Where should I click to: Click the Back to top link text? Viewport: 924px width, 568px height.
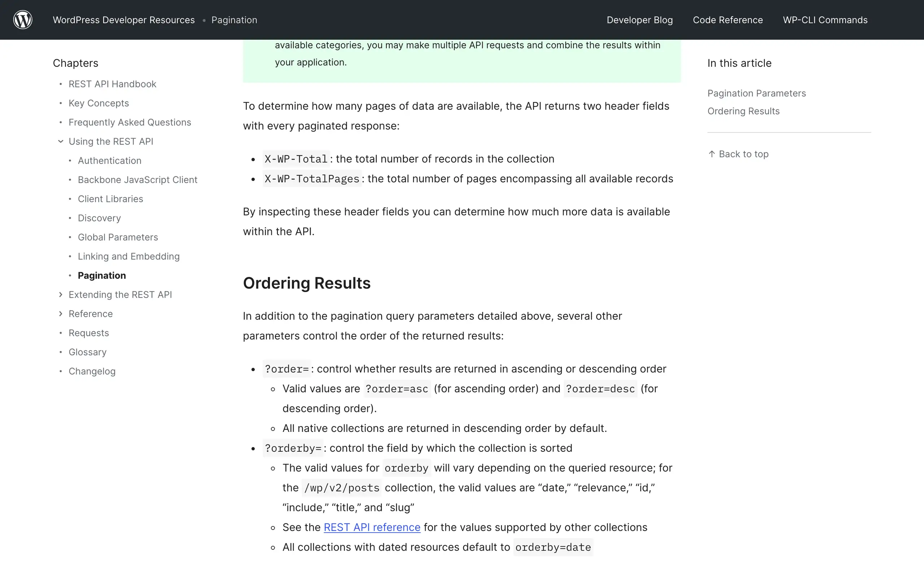(744, 154)
